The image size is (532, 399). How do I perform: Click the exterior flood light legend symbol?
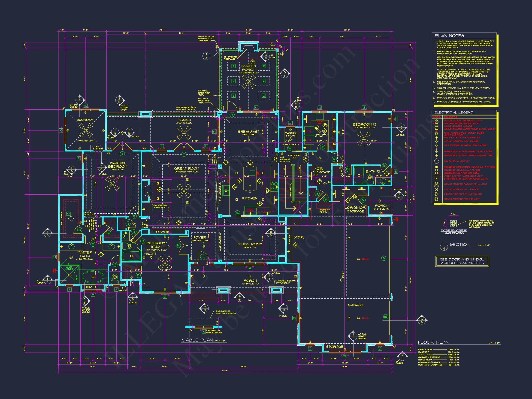coord(436,179)
